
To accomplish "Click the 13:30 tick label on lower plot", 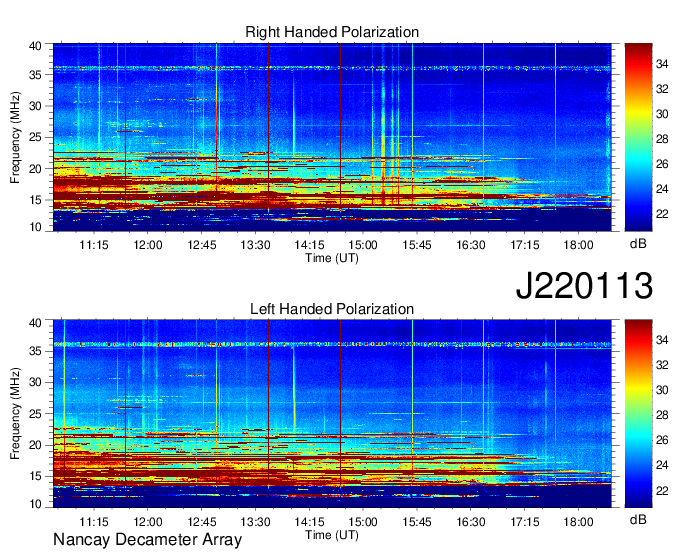I will tap(255, 522).
